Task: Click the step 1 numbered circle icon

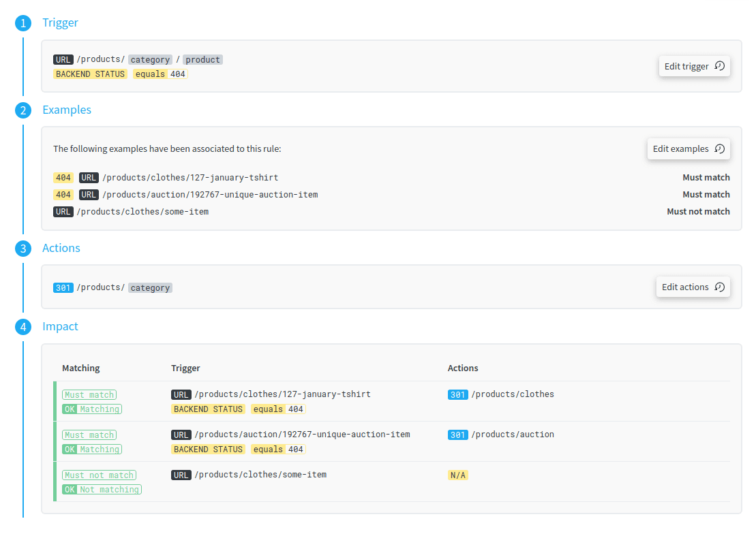Action: [22, 22]
